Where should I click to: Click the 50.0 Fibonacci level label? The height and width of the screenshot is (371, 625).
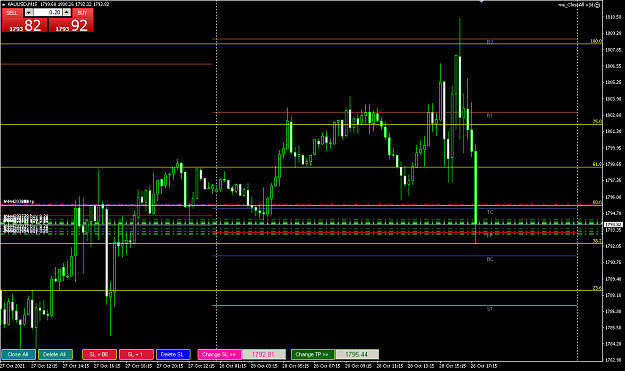tap(597, 202)
